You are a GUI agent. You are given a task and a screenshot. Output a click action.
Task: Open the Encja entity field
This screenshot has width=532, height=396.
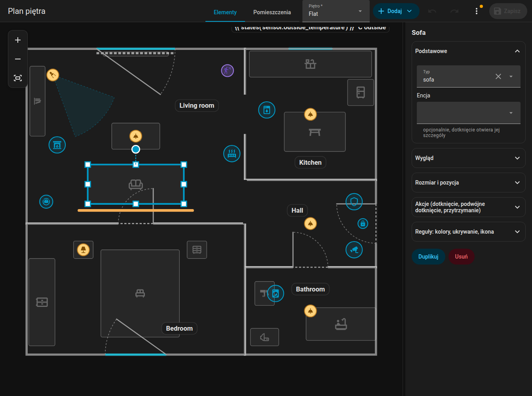click(468, 113)
